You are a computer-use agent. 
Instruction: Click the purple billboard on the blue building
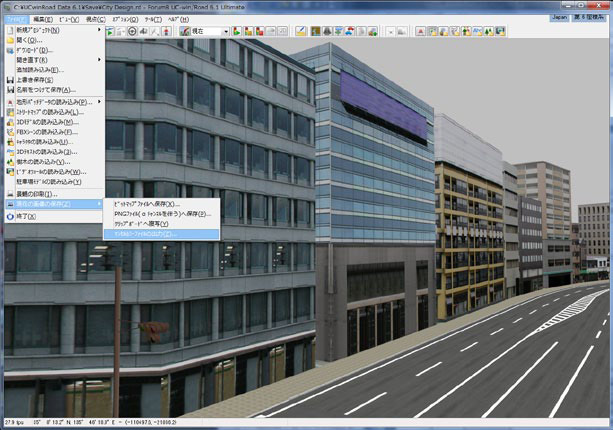click(x=383, y=106)
